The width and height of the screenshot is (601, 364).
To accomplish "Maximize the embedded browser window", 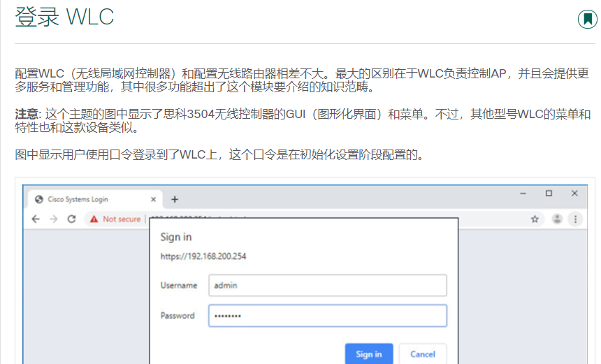I will (x=549, y=193).
